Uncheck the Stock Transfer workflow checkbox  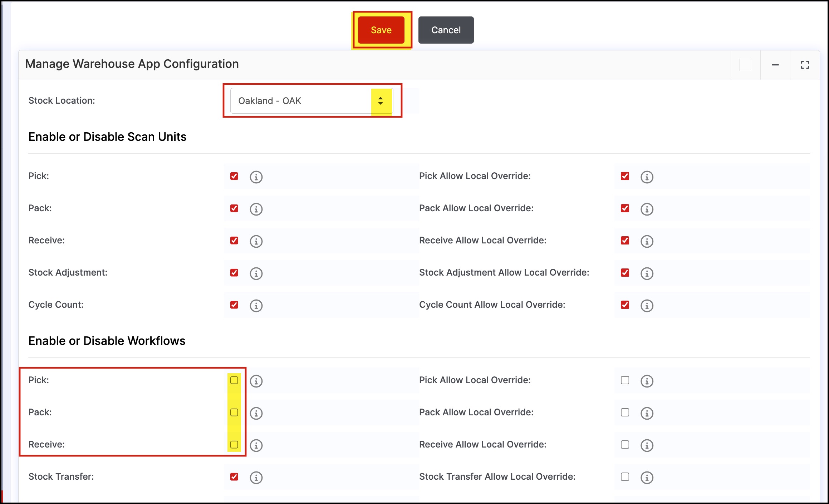[234, 477]
